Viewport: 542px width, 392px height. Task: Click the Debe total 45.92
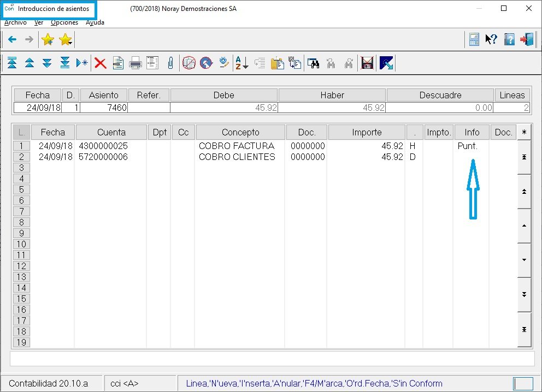click(x=224, y=108)
